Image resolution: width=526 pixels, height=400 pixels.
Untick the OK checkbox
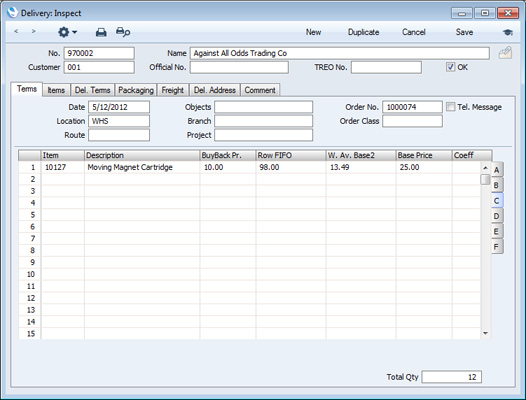(x=450, y=67)
